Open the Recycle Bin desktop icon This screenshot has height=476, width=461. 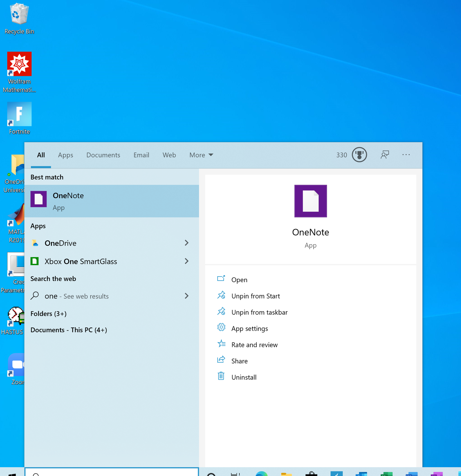(x=19, y=19)
